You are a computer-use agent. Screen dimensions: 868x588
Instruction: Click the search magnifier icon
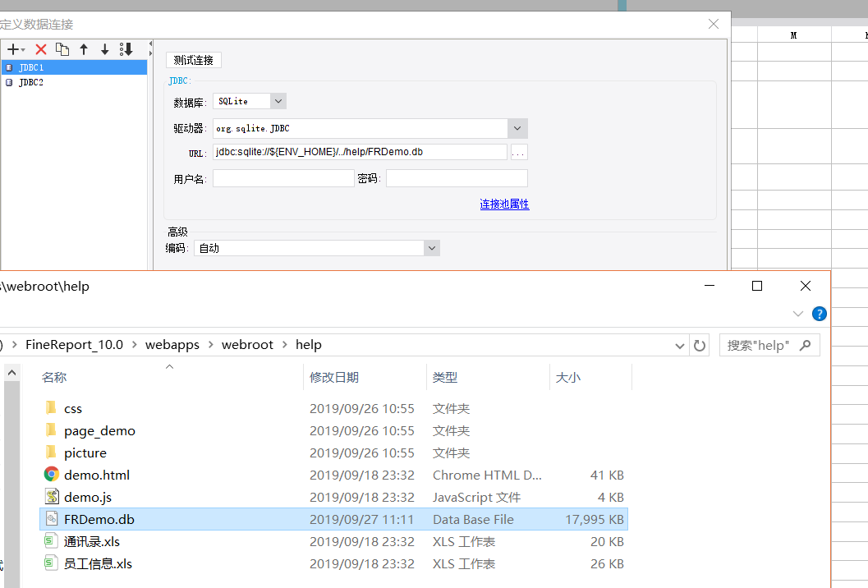(x=806, y=346)
